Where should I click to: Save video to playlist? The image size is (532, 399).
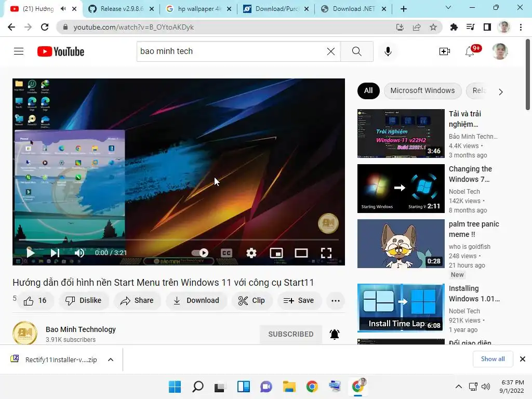[x=299, y=301]
